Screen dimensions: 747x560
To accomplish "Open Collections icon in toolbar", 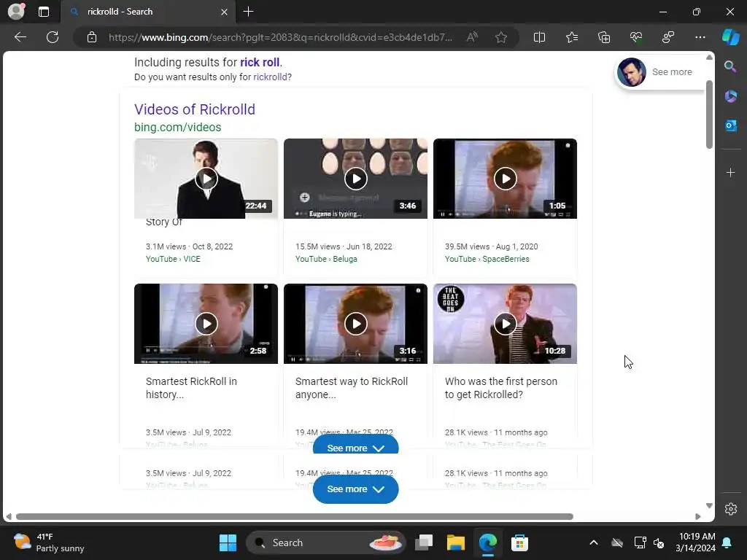I will (x=603, y=37).
